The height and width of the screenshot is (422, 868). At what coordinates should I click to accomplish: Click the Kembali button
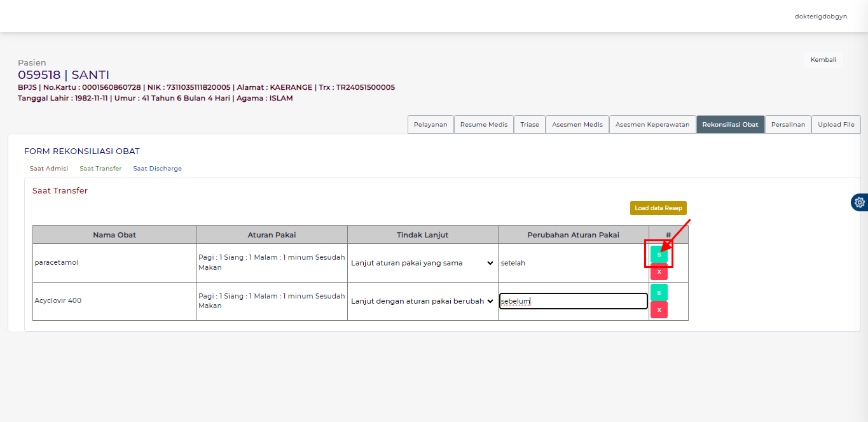pyautogui.click(x=823, y=60)
